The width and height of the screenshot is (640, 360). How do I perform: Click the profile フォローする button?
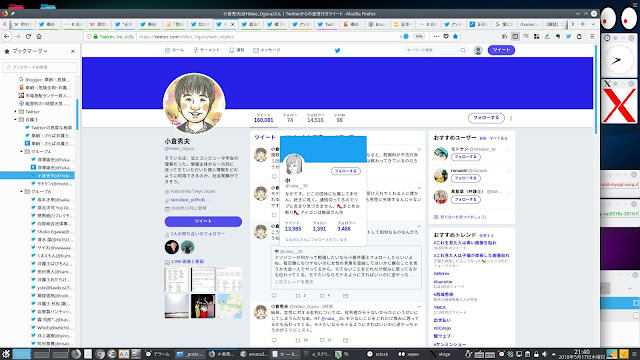pos(486,118)
